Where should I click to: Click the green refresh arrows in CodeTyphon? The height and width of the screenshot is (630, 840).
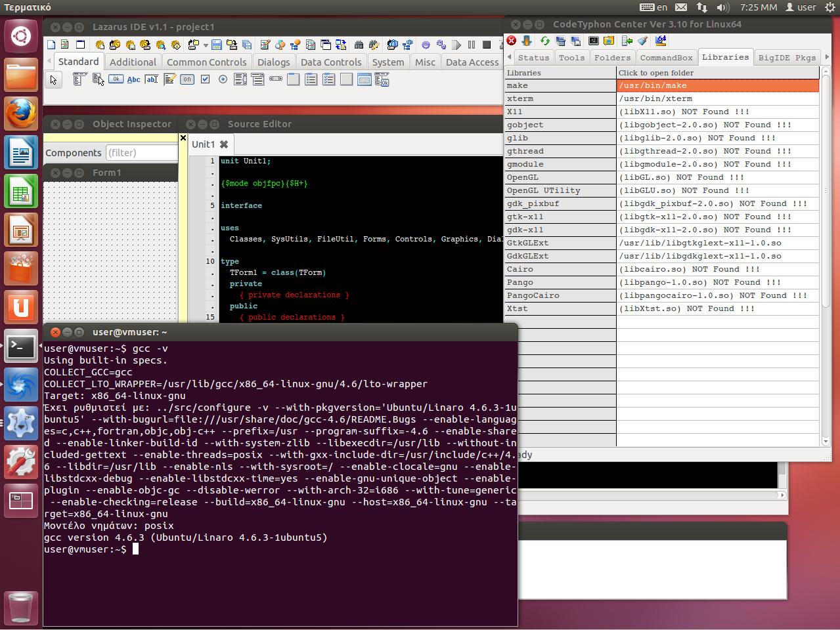545,41
